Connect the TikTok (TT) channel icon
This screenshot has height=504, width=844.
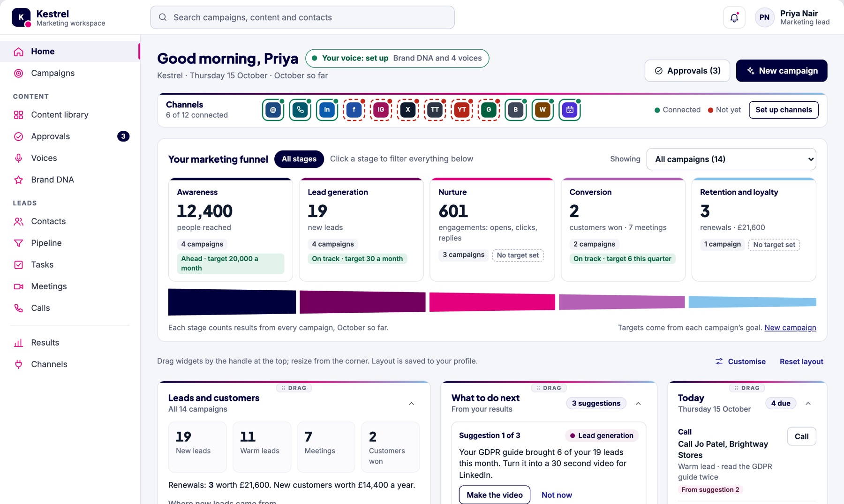tap(435, 110)
